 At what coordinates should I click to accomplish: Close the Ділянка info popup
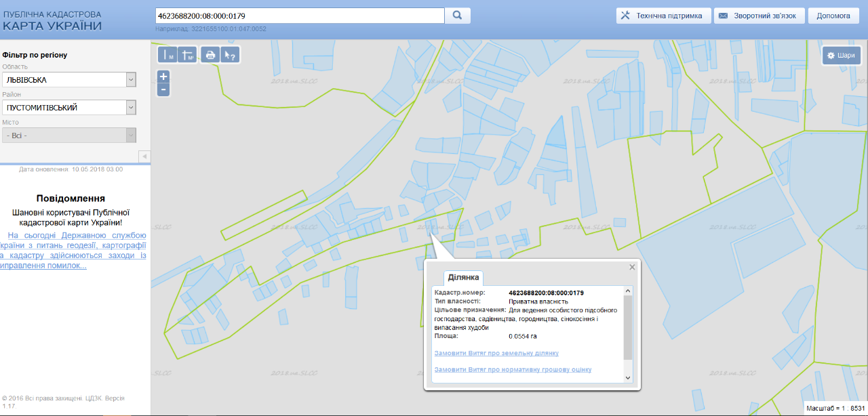632,267
